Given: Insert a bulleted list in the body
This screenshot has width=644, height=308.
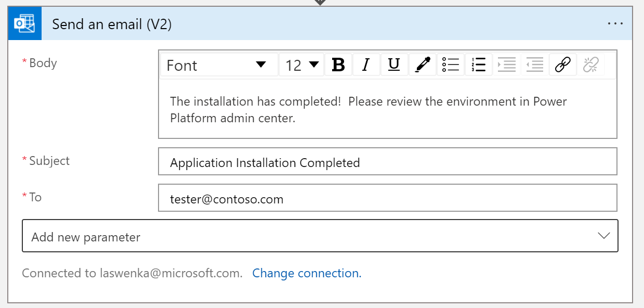Looking at the screenshot, I should 451,65.
